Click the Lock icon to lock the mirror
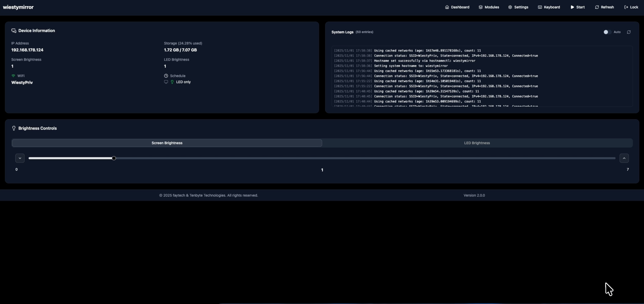 [x=631, y=7]
